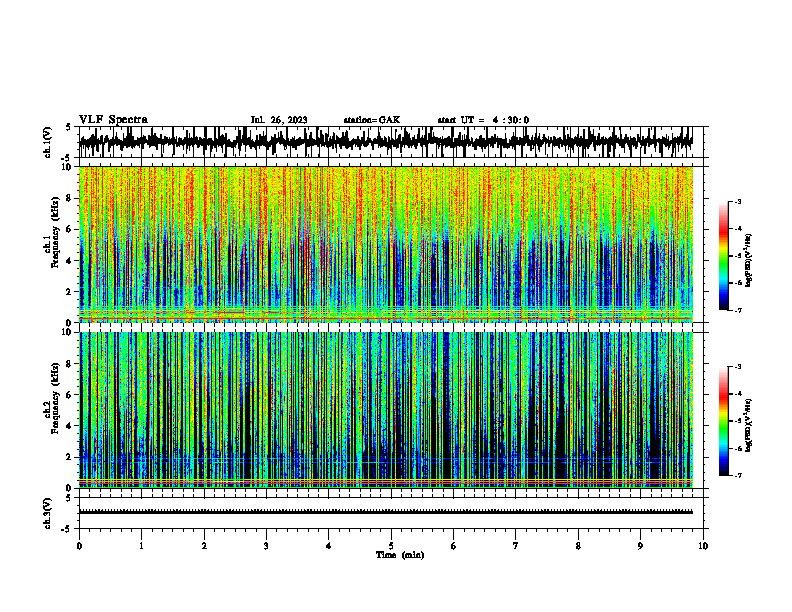
Task: Click the 2 minute tick on time axis
Action: [204, 546]
